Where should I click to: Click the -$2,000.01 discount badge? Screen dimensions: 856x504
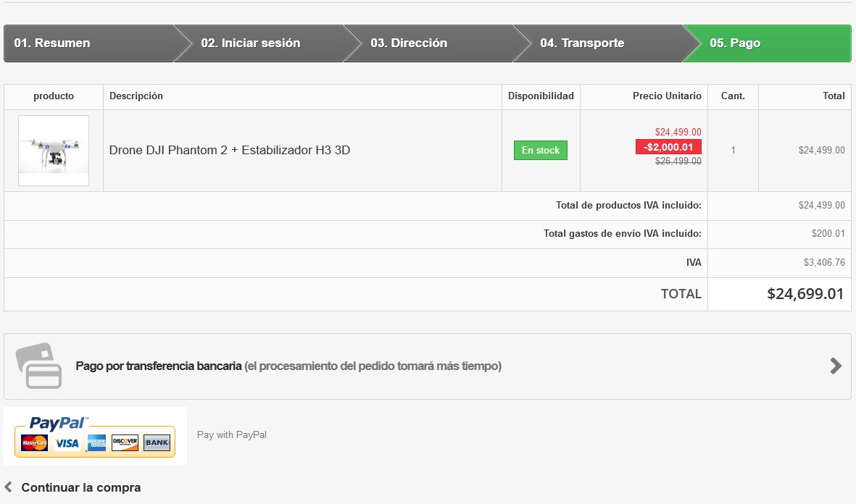pyautogui.click(x=668, y=147)
